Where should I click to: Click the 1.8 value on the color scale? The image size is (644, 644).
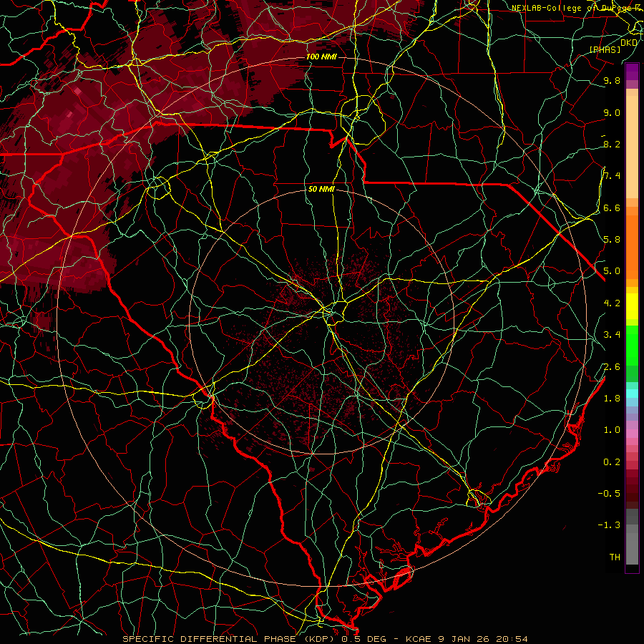tap(612, 399)
